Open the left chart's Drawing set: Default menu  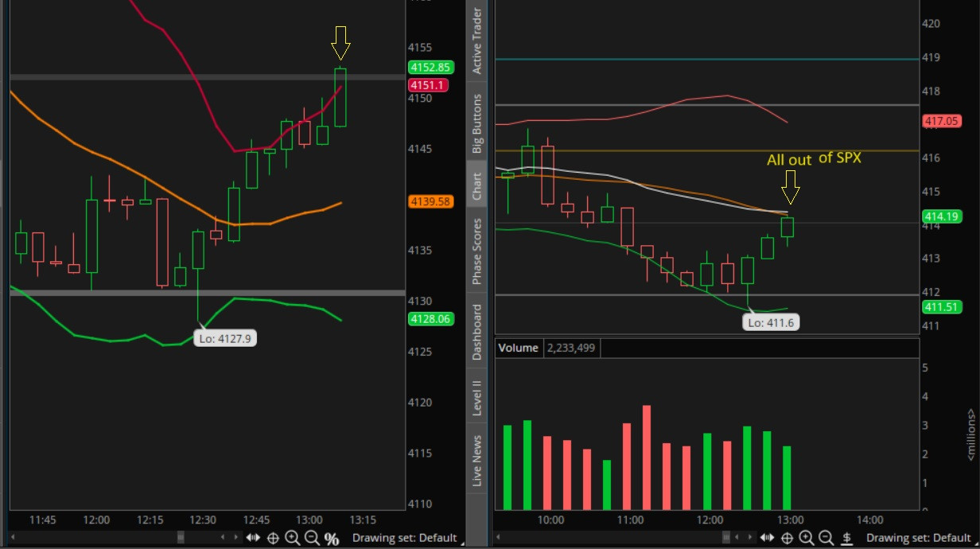point(404,538)
